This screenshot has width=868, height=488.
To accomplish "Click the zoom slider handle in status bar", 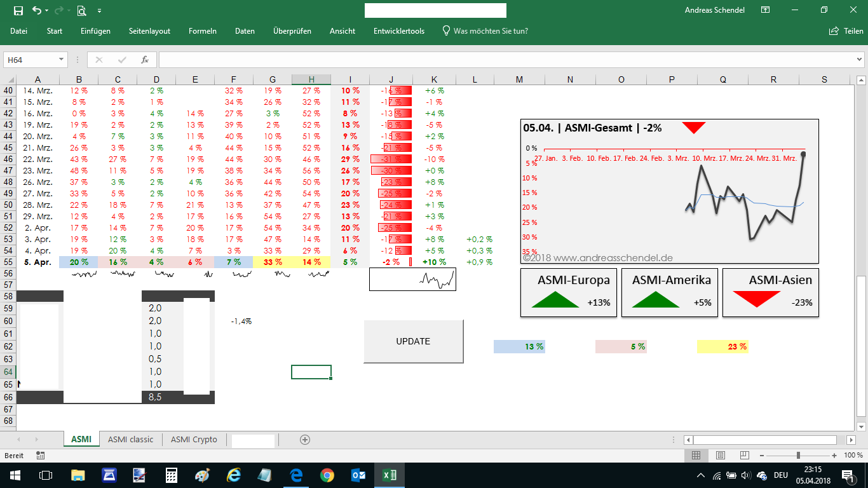I will (798, 456).
